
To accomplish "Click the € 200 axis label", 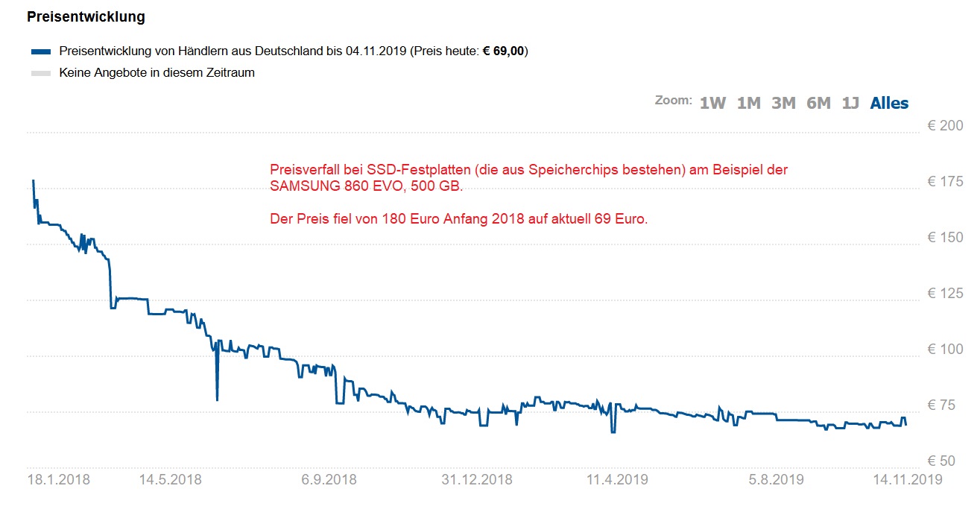I will tap(945, 125).
